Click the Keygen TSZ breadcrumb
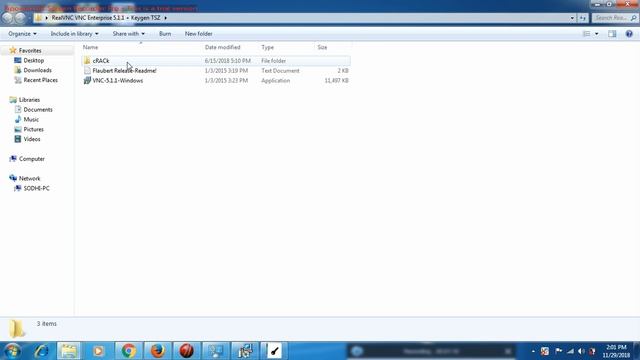This screenshot has height=360, width=640. pos(145,18)
